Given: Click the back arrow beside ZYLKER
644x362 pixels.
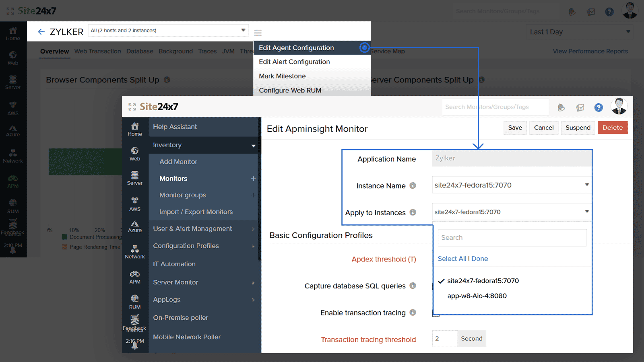Looking at the screenshot, I should tap(41, 32).
